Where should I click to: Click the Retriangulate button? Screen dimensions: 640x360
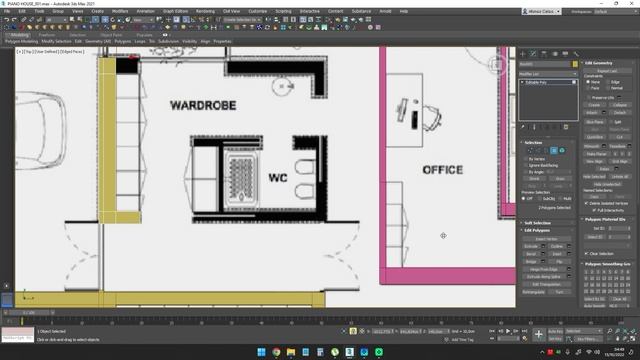click(533, 292)
